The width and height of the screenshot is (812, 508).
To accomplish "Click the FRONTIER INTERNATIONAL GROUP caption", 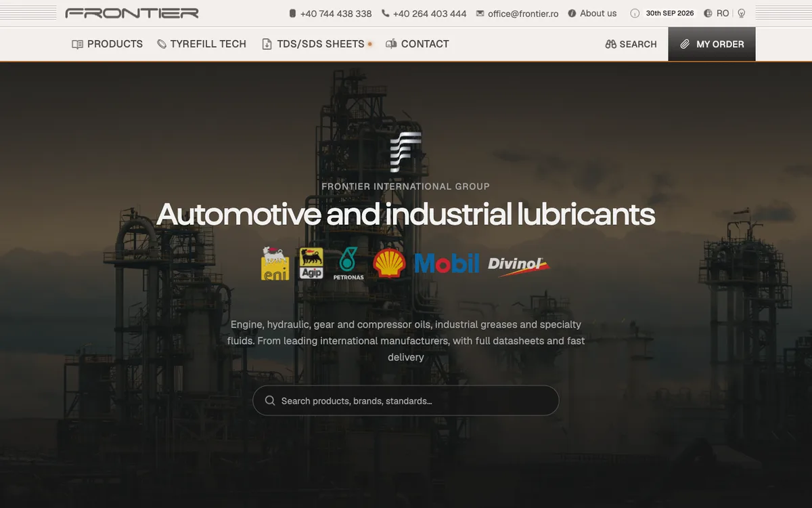I will point(406,186).
